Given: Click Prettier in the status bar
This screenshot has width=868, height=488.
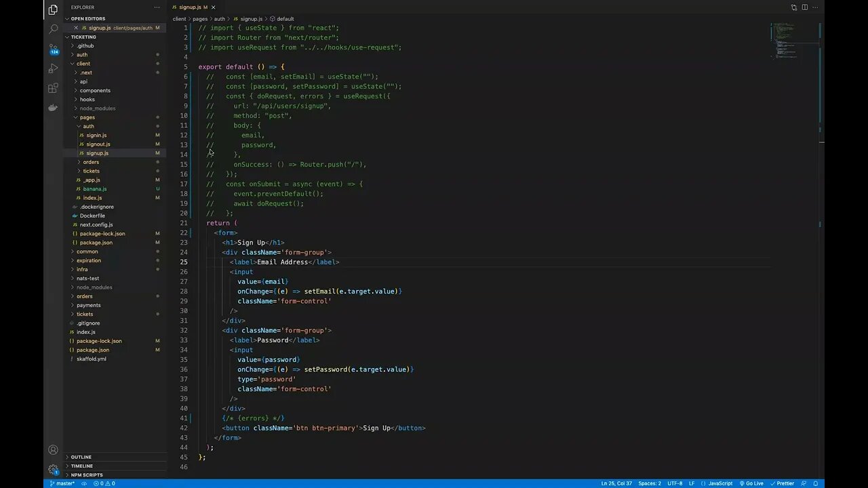Looking at the screenshot, I should click(x=782, y=483).
